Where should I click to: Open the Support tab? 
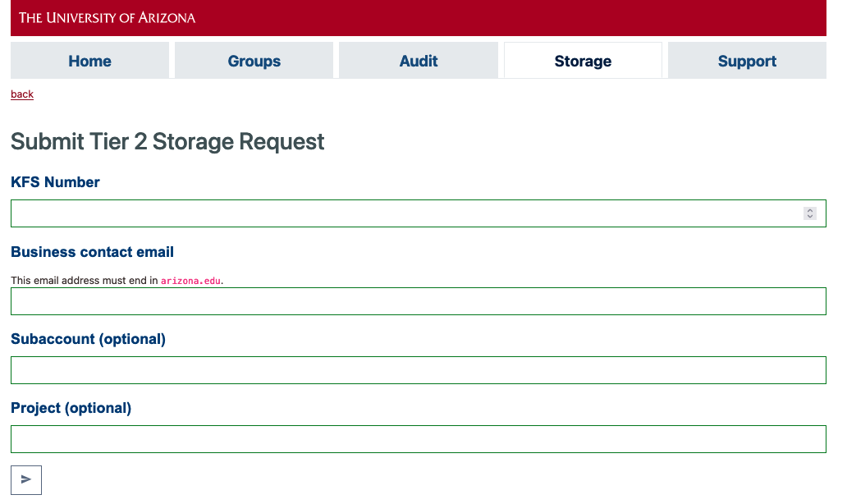[x=747, y=61]
